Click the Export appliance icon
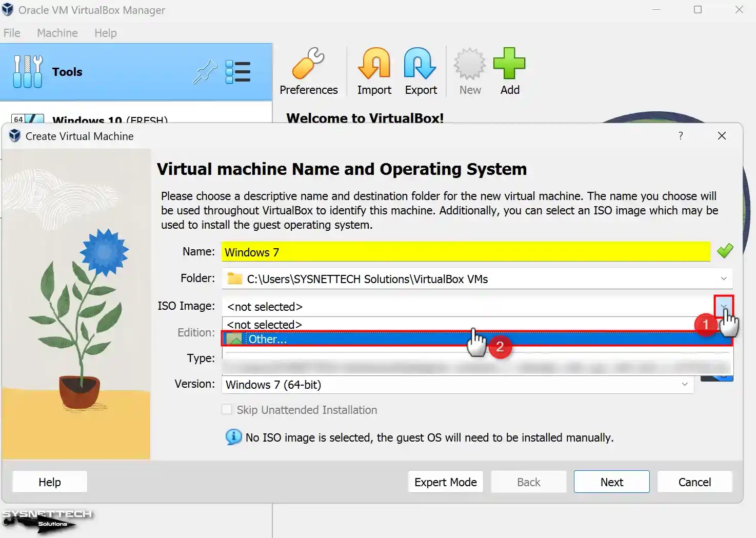This screenshot has height=538, width=756. [421, 71]
